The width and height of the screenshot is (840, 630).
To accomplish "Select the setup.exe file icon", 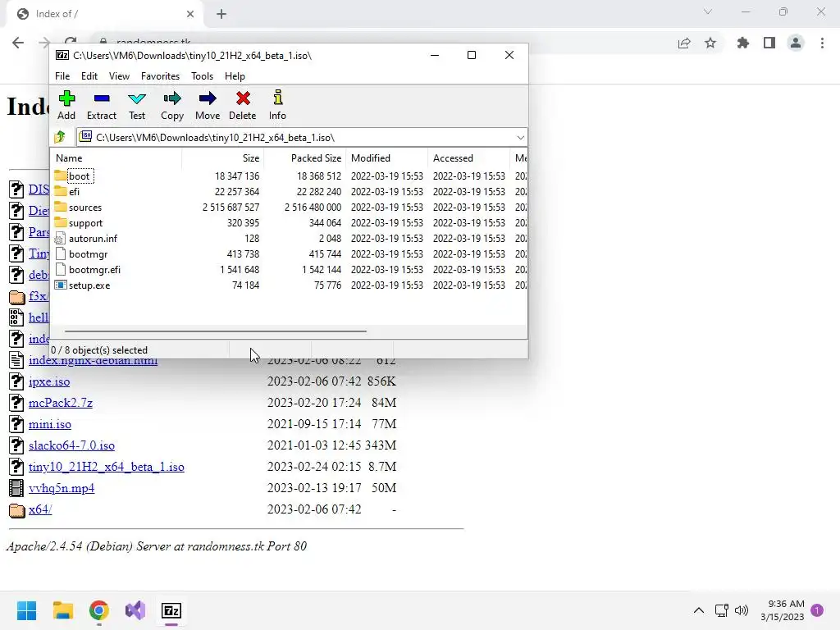I will coord(61,285).
